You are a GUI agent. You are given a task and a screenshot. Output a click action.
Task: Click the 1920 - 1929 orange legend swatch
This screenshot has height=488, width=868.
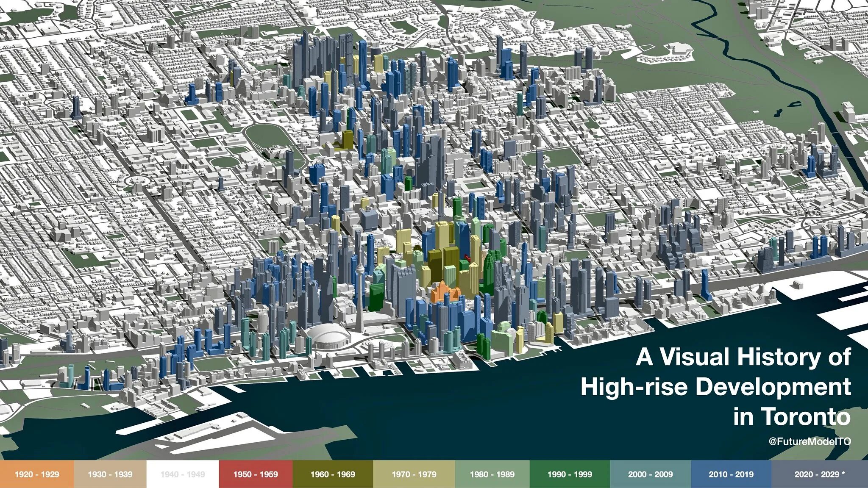(37, 474)
